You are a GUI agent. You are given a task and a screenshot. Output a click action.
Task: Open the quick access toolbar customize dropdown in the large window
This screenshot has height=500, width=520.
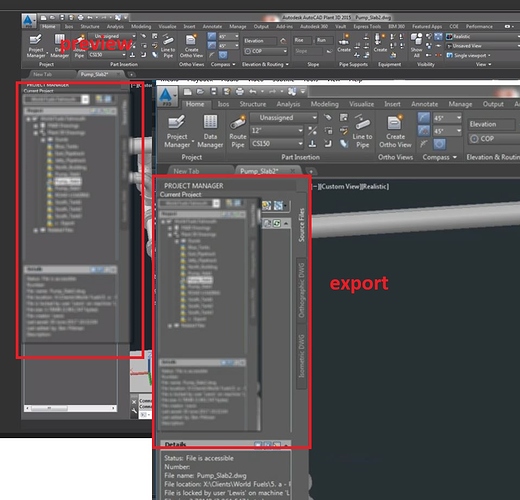point(303,91)
